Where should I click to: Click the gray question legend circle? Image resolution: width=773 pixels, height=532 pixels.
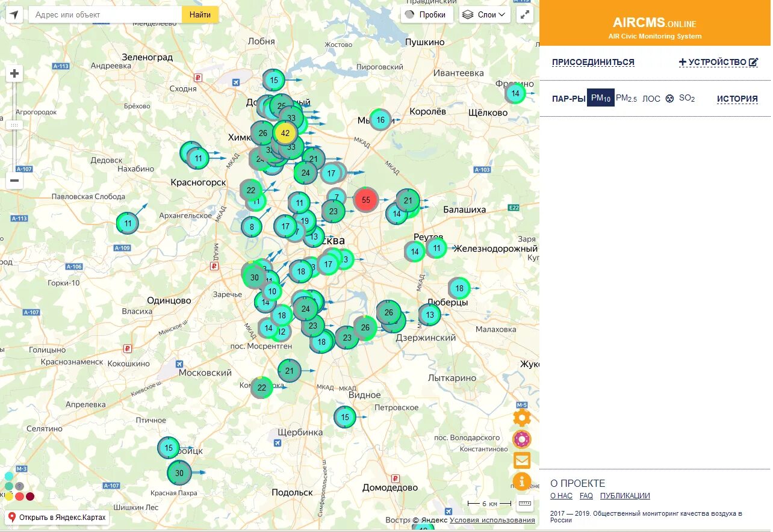click(19, 486)
